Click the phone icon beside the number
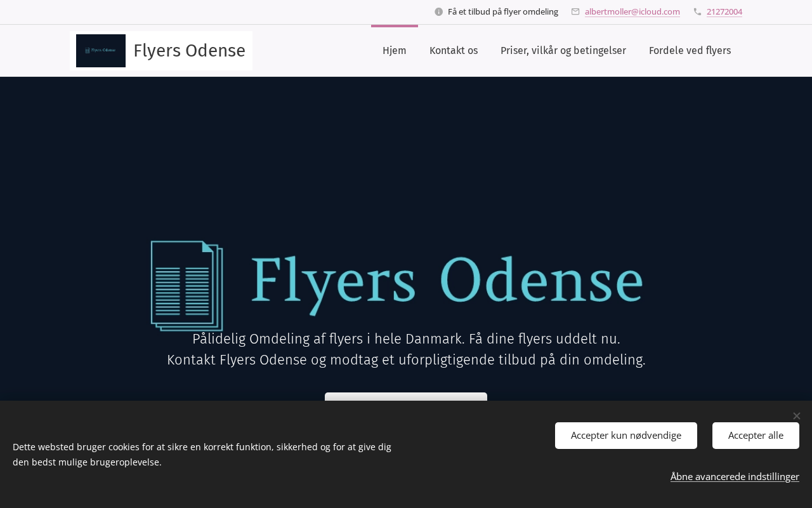 pyautogui.click(x=697, y=12)
